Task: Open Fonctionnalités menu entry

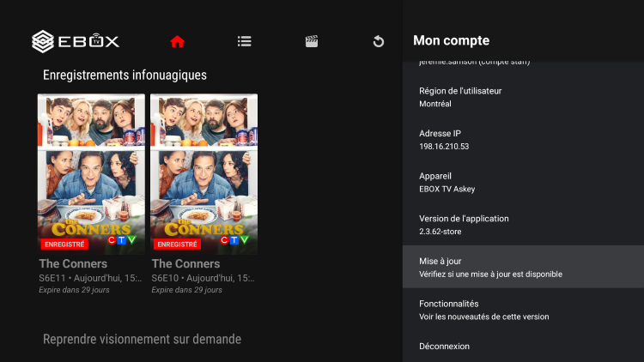Action: 523,310
